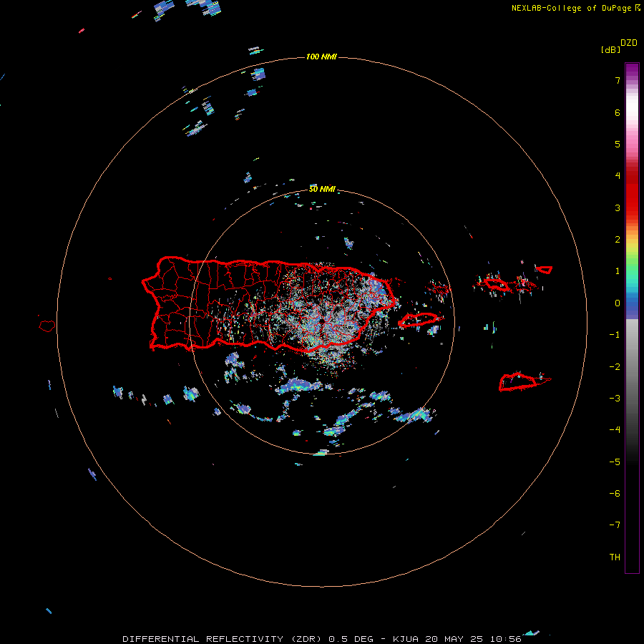Click the "4" tick label on color scale
Viewport: 644px width, 644px height.
click(x=618, y=176)
